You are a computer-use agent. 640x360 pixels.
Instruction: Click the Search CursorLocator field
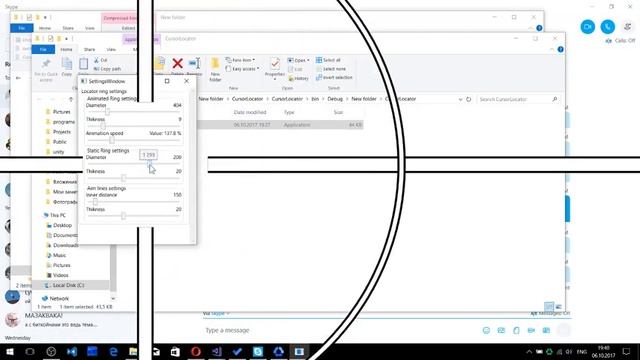point(518,99)
